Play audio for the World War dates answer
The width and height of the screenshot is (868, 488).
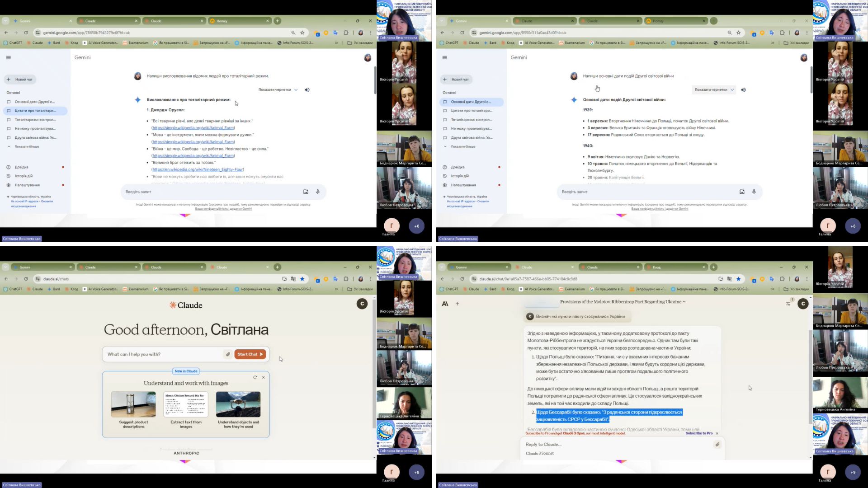[x=744, y=90]
